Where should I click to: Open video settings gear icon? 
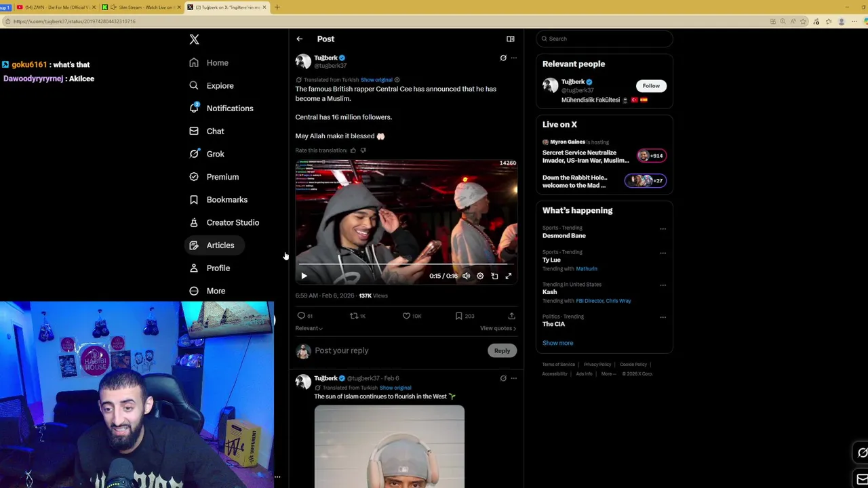480,276
